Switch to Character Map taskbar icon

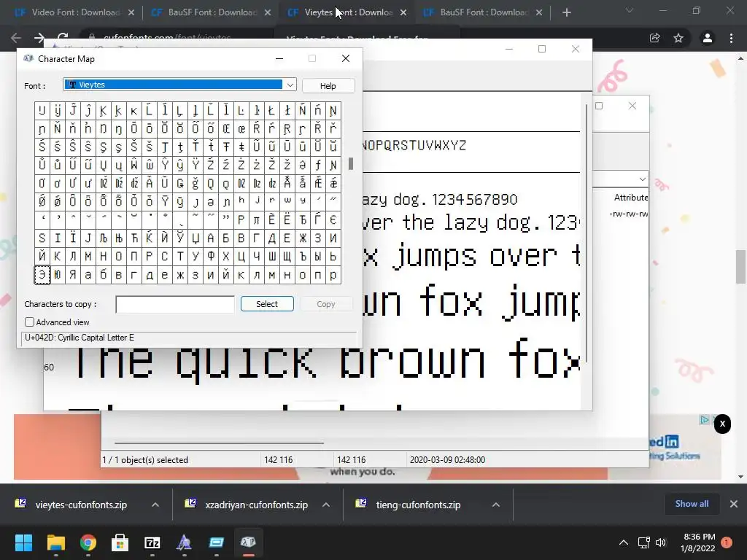(248, 542)
